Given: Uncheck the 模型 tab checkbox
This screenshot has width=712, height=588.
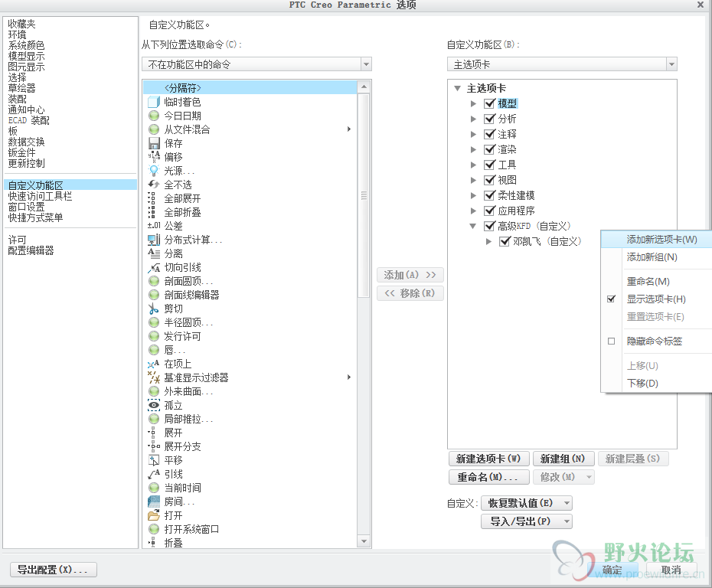Looking at the screenshot, I should [x=489, y=103].
